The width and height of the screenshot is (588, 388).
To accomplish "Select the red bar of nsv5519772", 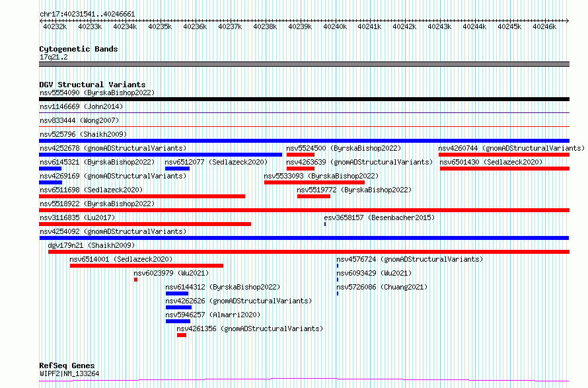I will 314,196.
